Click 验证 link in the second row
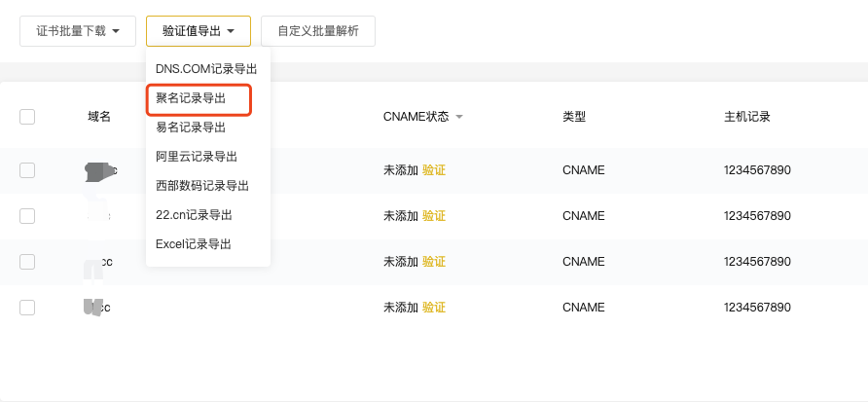The width and height of the screenshot is (868, 402). coord(434,216)
